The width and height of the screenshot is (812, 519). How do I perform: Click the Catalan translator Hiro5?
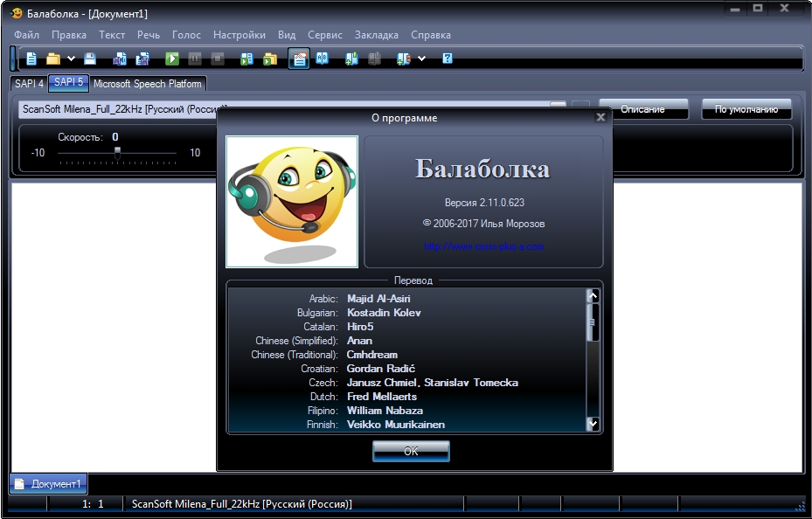point(360,327)
